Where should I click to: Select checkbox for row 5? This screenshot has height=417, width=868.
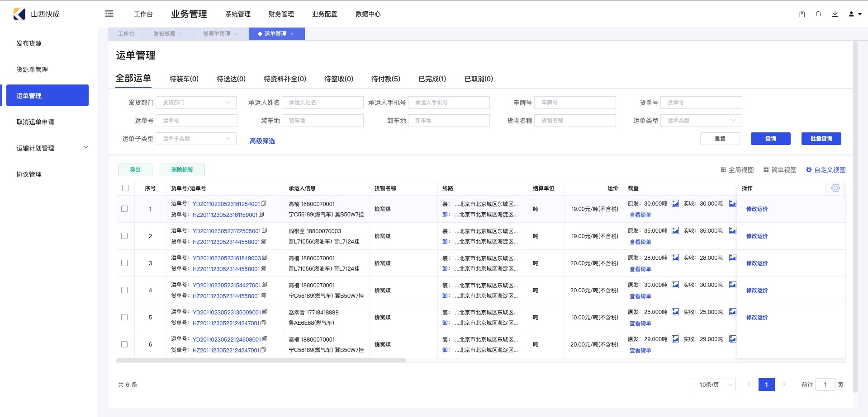(124, 317)
